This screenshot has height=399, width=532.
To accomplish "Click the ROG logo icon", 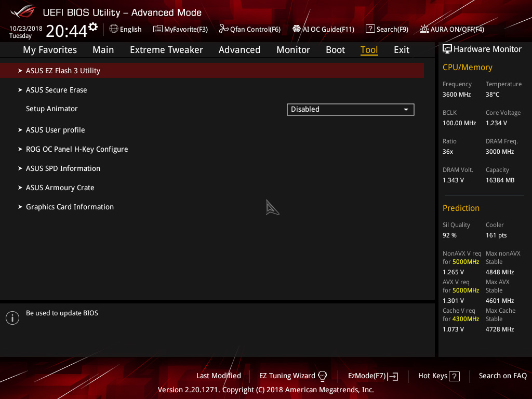I will click(x=22, y=11).
